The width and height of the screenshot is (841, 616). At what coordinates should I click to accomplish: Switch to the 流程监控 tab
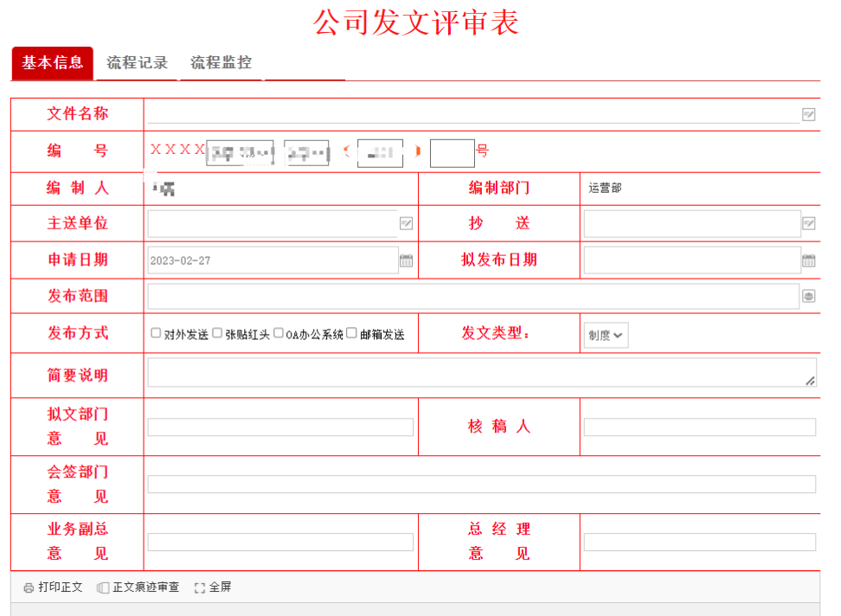[221, 63]
